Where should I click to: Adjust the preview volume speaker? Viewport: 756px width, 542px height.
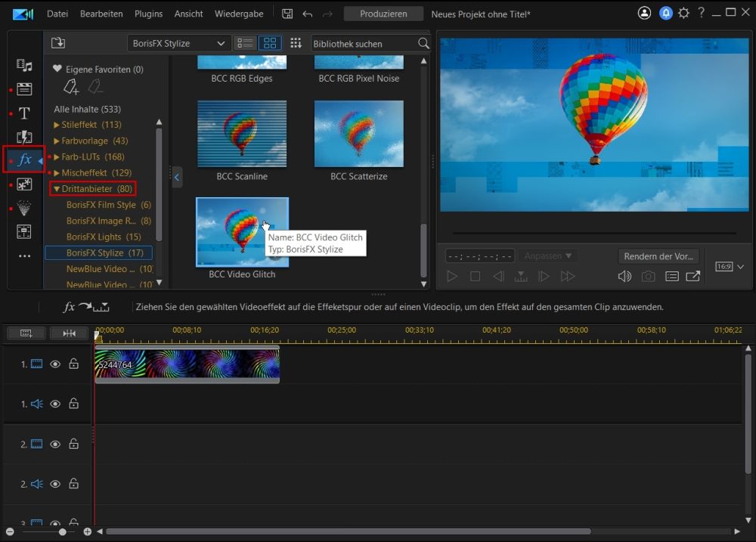point(624,277)
